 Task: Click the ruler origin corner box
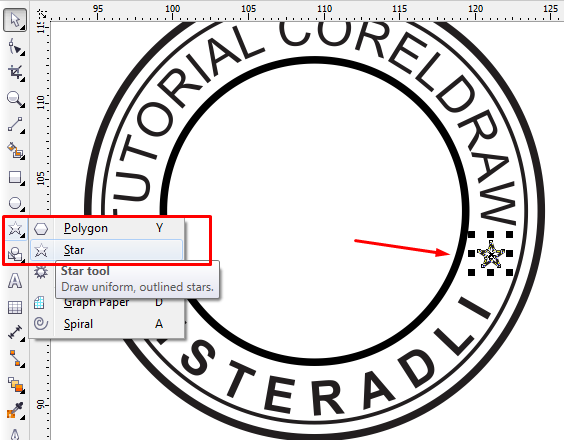coord(42,15)
